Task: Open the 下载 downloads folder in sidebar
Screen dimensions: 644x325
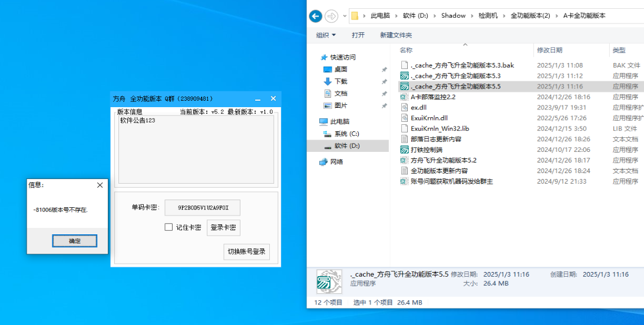Action: tap(340, 81)
